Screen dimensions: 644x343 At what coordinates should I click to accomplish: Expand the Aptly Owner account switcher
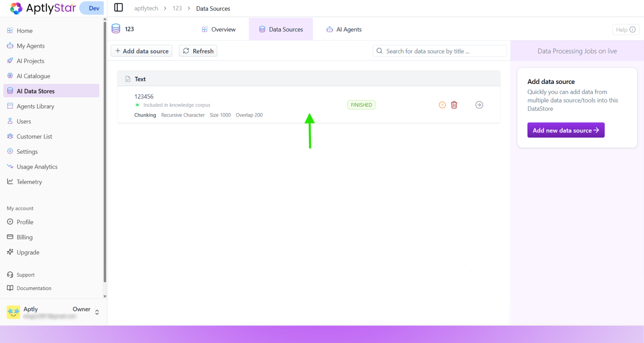coord(97,312)
